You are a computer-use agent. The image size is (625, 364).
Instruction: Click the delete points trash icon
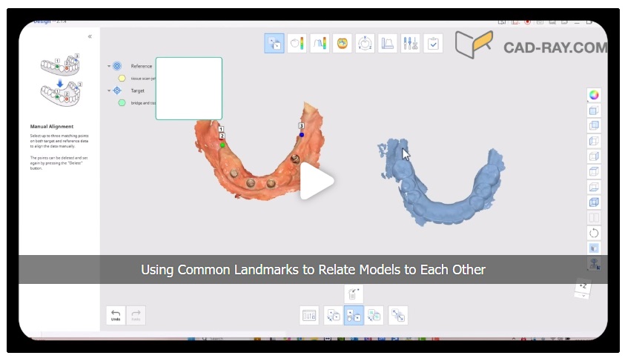coord(353,293)
